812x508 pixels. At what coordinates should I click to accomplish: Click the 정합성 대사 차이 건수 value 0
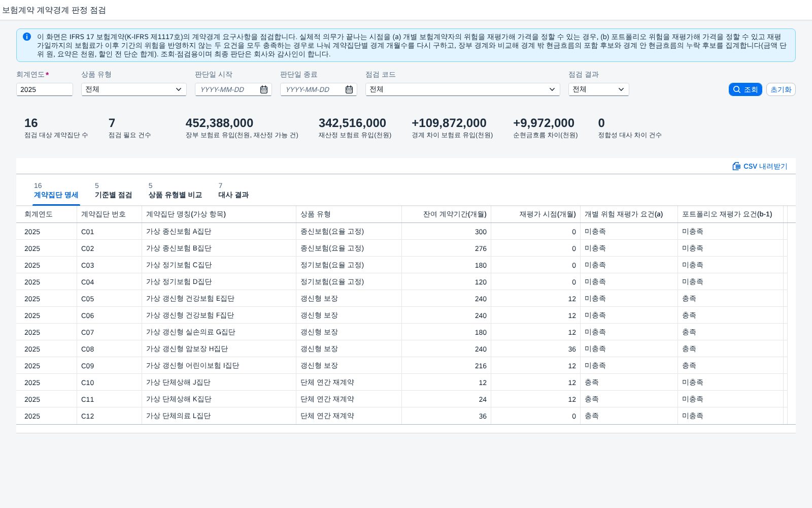coord(601,123)
